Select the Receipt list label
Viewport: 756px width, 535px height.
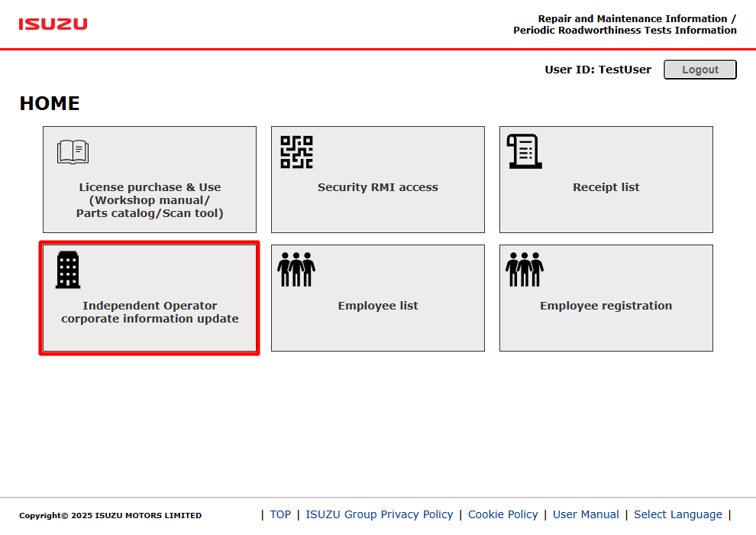pyautogui.click(x=606, y=187)
